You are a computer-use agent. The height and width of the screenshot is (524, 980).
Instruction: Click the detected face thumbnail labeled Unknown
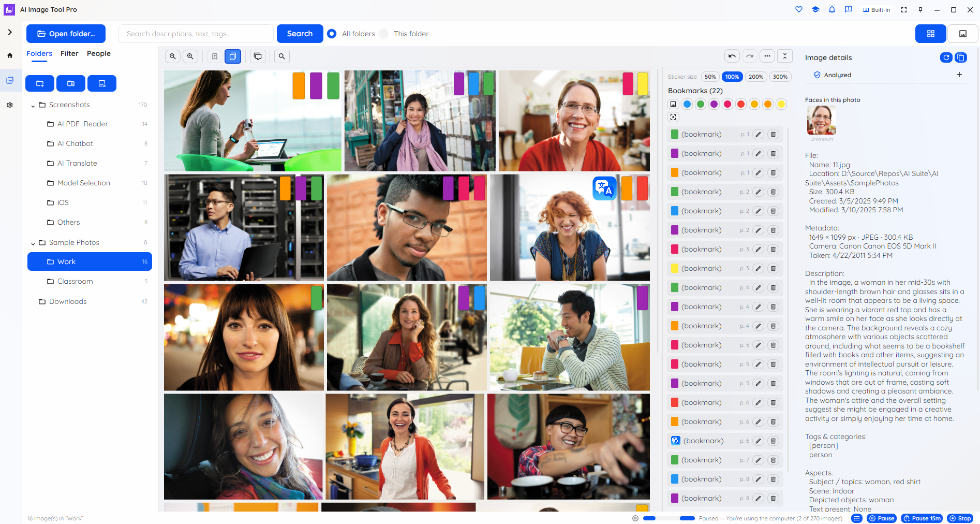821,120
